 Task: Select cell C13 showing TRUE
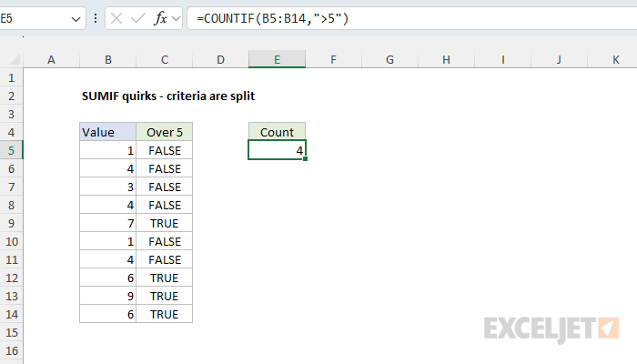(165, 296)
